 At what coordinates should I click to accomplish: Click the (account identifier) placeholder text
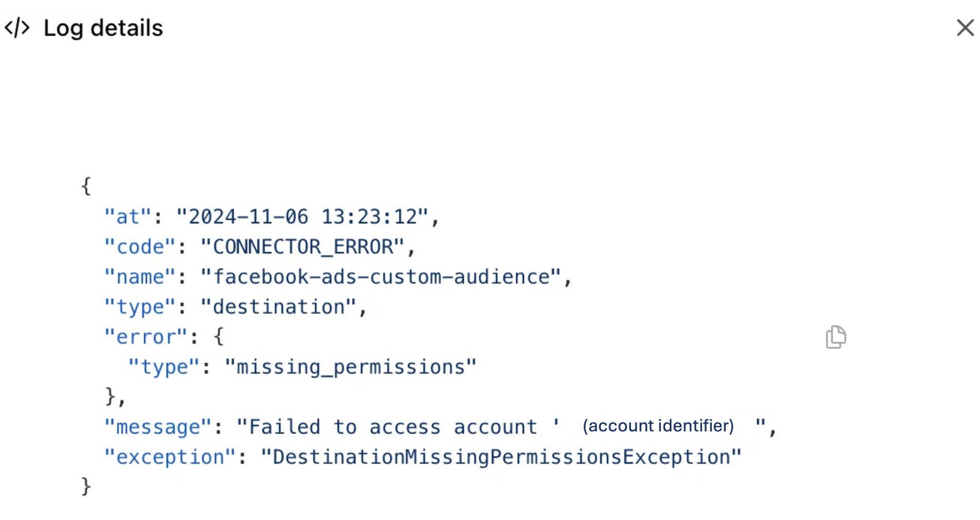pos(658,426)
